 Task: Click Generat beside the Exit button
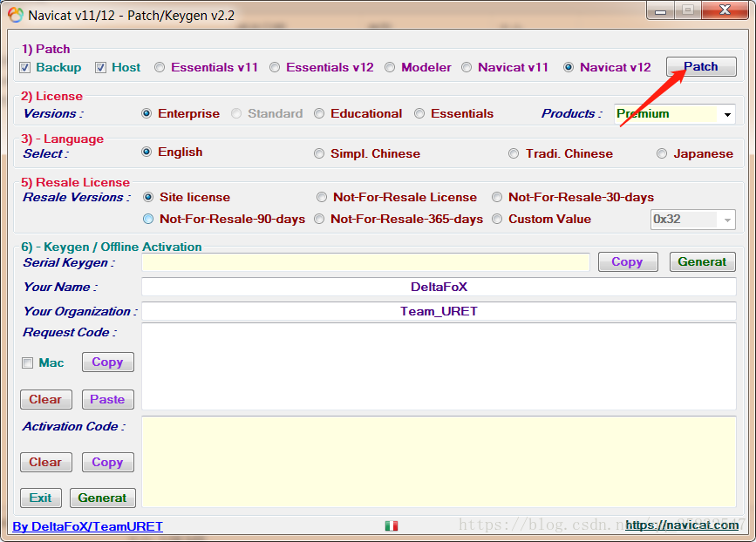103,498
